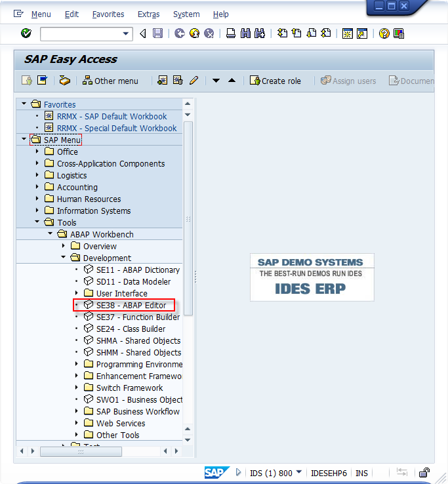Click the Print icon
Image resolution: width=448 pixels, height=484 pixels.
click(231, 33)
